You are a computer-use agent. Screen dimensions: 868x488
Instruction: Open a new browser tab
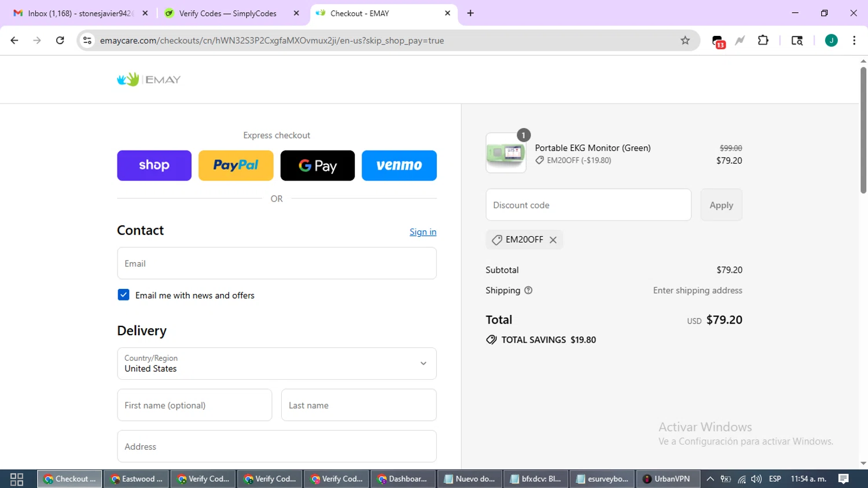(x=470, y=13)
